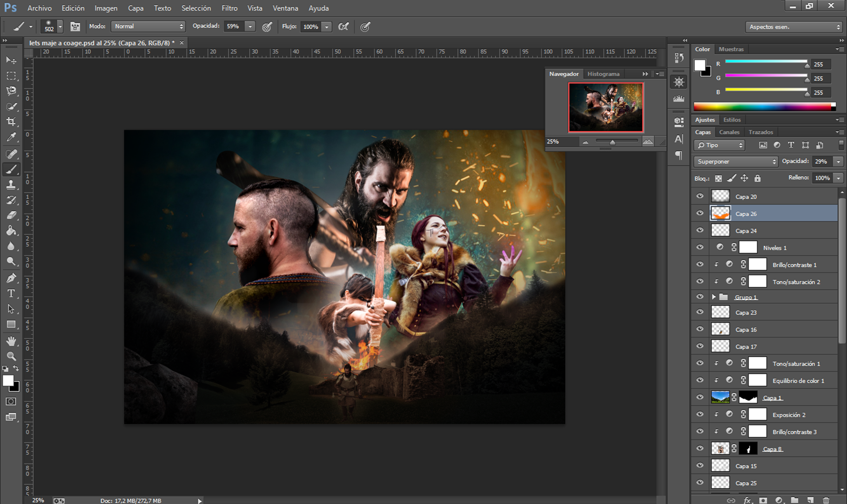
Task: Select the Zoom tool
Action: (11, 356)
